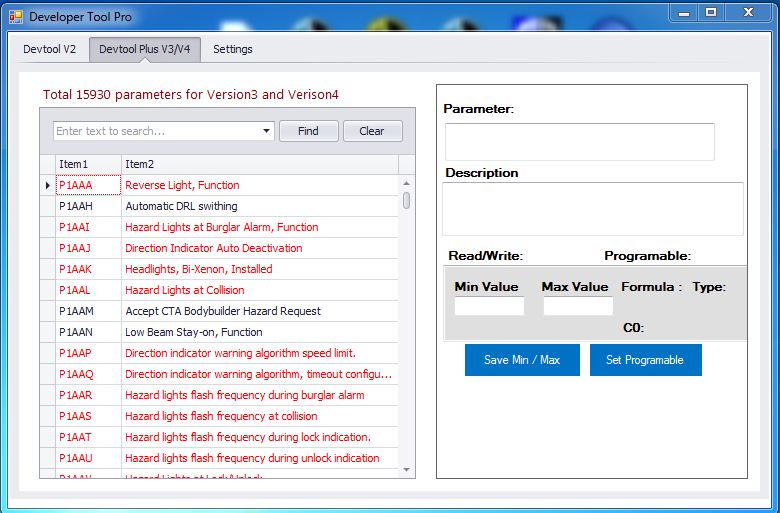780x513 pixels.
Task: Click the row indicator arrow beside P1AAA
Action: [48, 185]
